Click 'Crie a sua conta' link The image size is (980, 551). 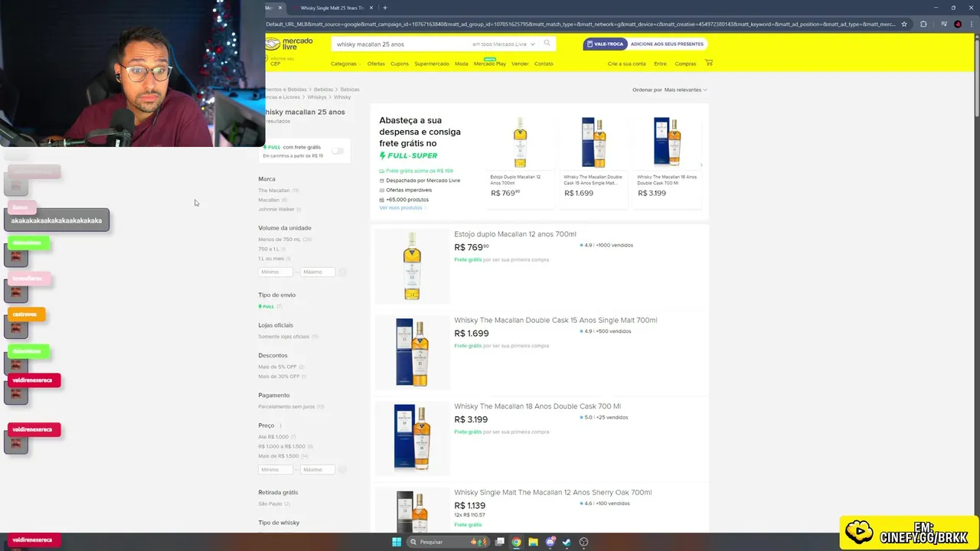click(627, 64)
